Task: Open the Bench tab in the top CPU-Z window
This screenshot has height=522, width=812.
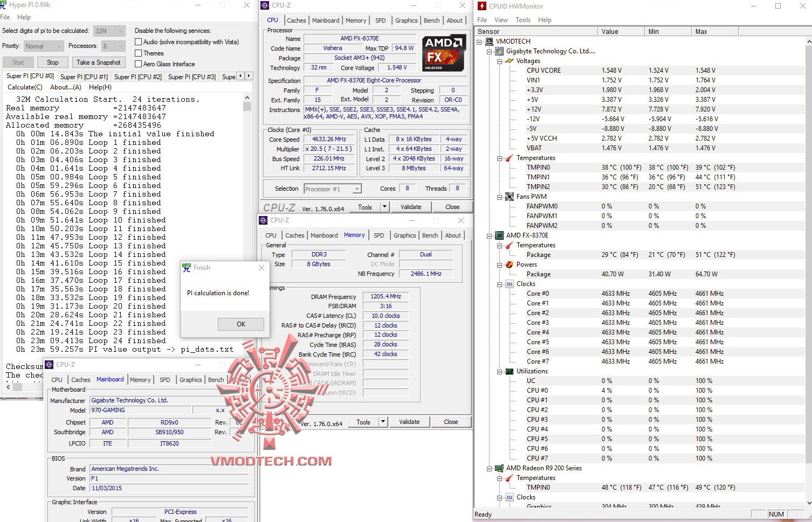Action: 432,20
